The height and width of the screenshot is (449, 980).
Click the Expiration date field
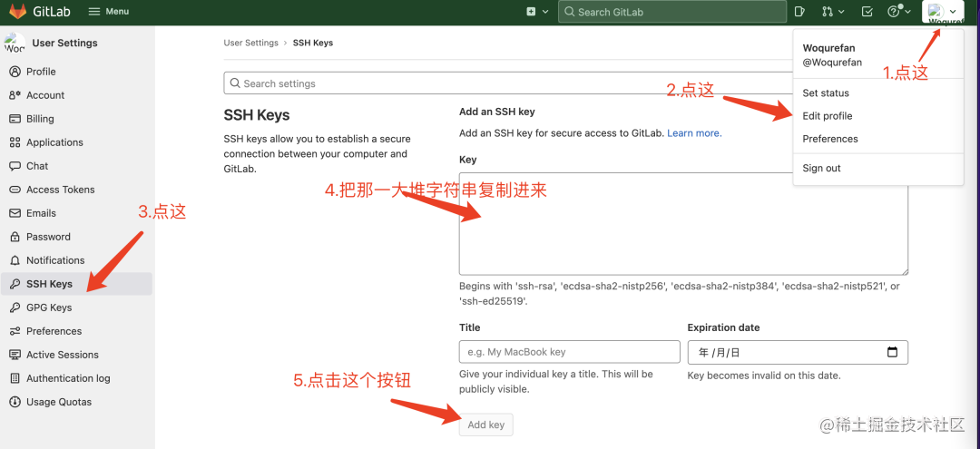tap(798, 352)
